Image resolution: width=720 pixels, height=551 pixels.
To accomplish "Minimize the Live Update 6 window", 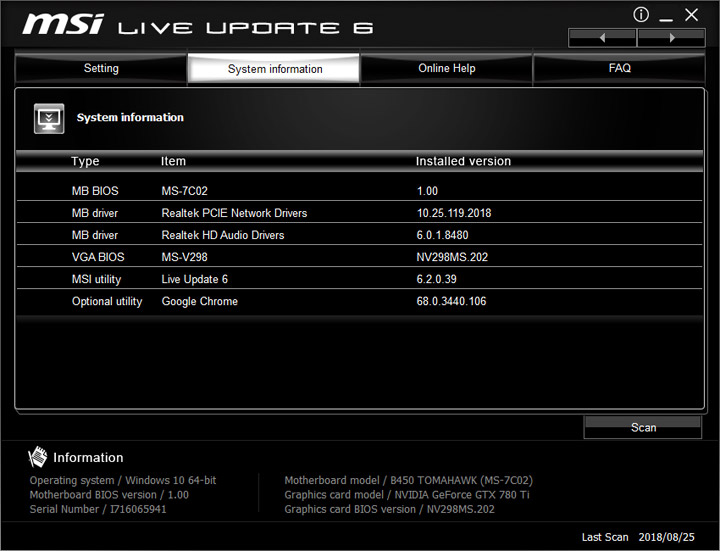I will point(666,19).
